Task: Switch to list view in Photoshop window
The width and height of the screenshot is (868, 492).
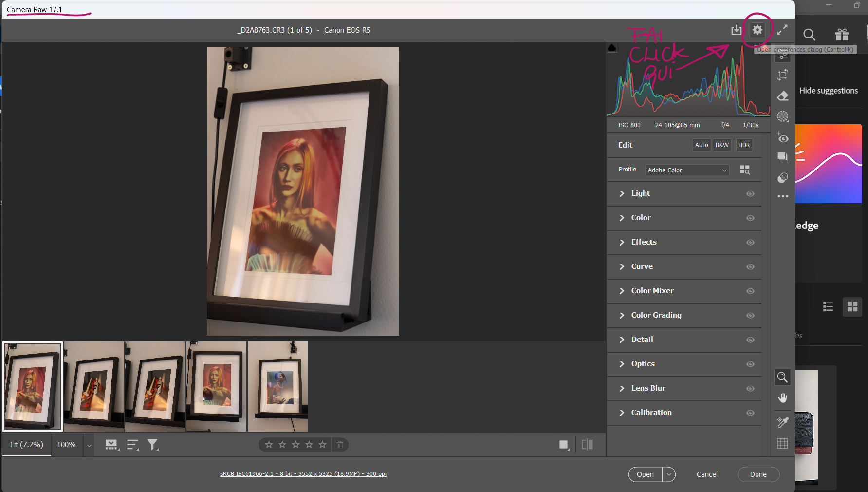Action: (x=828, y=306)
